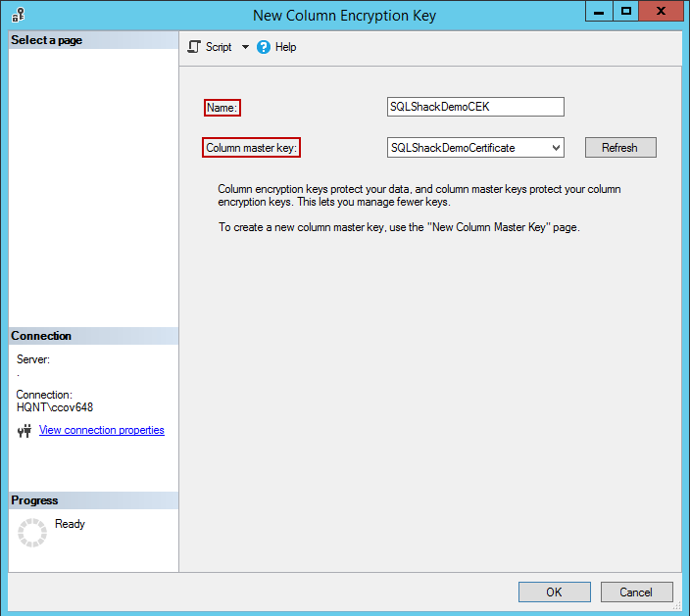Viewport: 690px width, 616px height.
Task: Minimize the New Column Encryption Key window
Action: click(x=599, y=12)
